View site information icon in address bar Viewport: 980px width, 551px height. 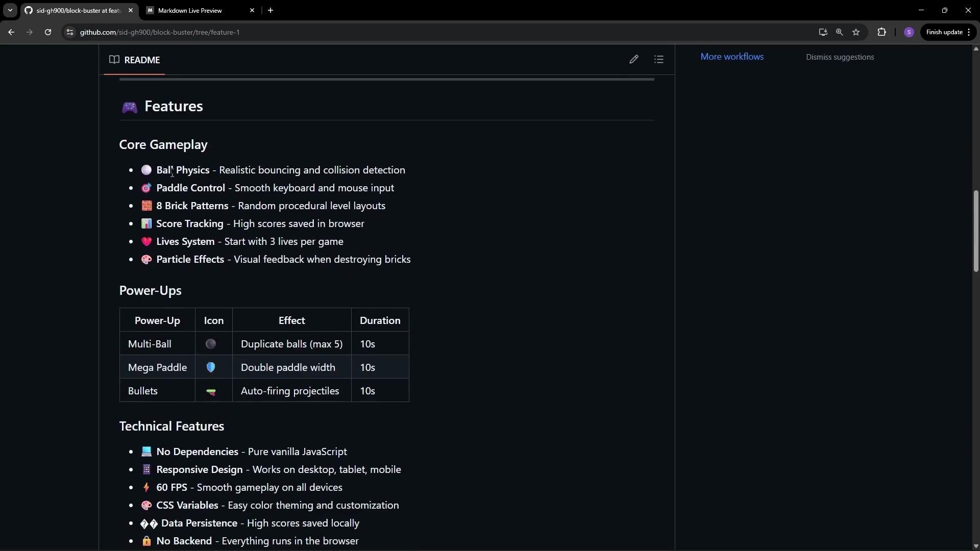[70, 32]
